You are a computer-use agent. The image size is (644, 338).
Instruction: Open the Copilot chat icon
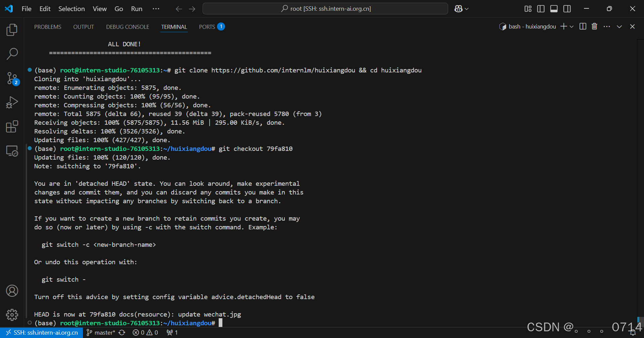pyautogui.click(x=459, y=9)
